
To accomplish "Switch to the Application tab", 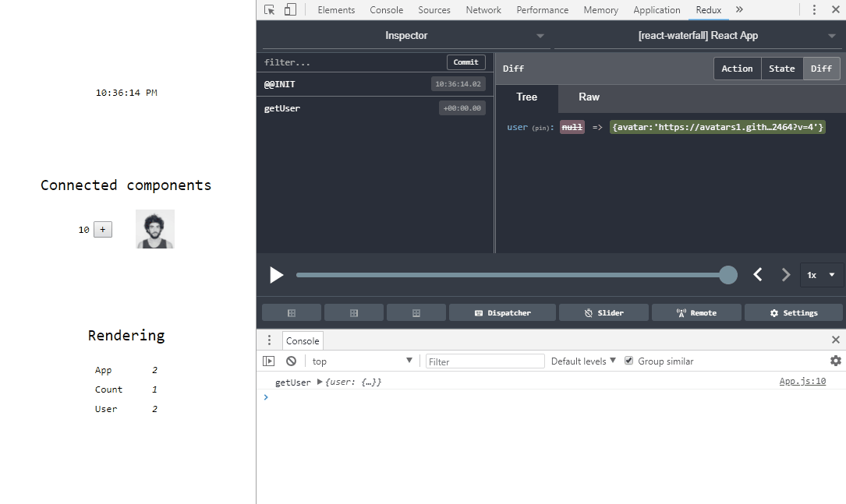I will pyautogui.click(x=657, y=9).
